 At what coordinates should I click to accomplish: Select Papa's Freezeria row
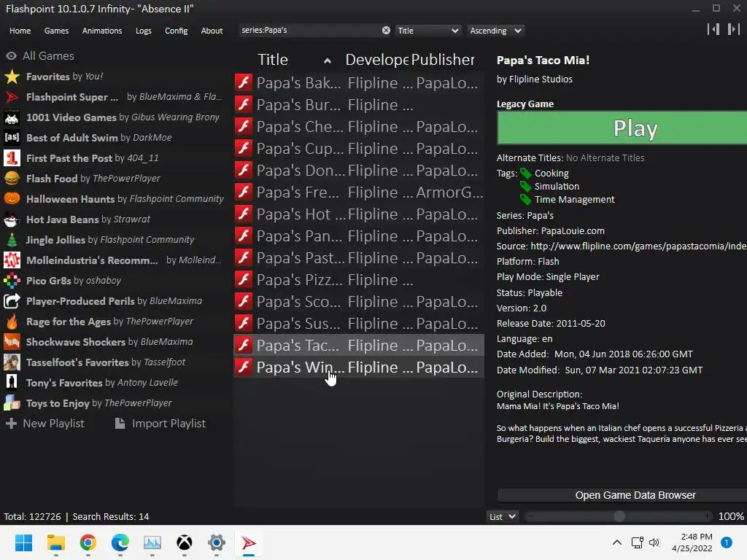(x=359, y=192)
